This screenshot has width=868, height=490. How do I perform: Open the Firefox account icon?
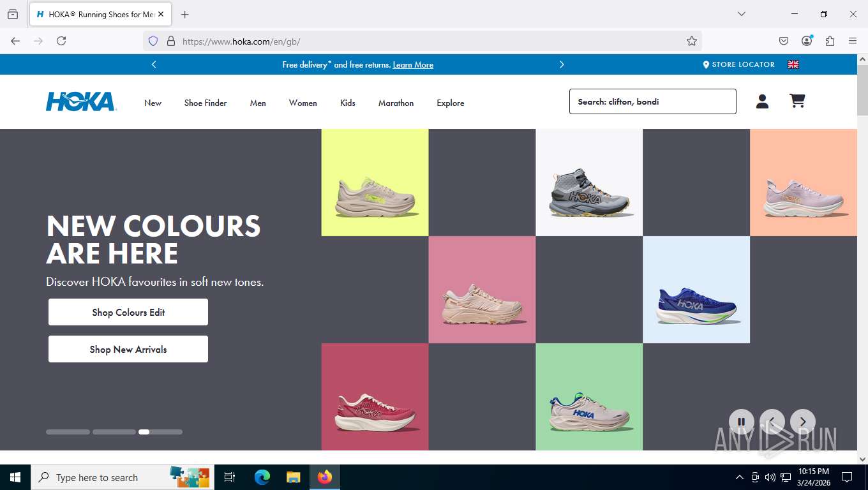807,41
